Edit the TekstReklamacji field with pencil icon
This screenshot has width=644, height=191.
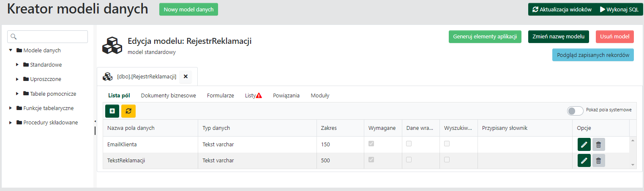pos(584,160)
